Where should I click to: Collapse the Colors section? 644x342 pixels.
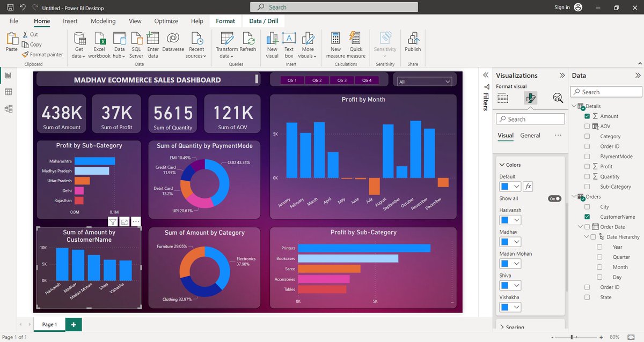coord(502,165)
